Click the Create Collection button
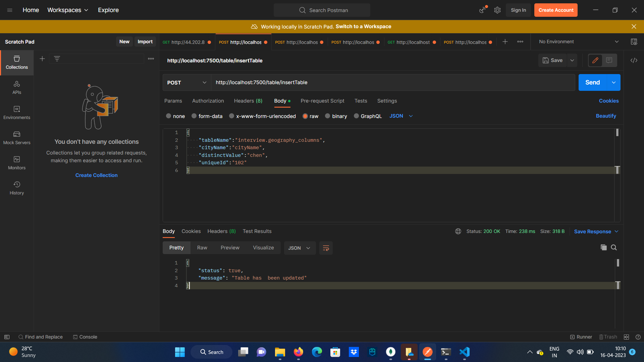Viewport: 644px width, 362px height. (96, 175)
